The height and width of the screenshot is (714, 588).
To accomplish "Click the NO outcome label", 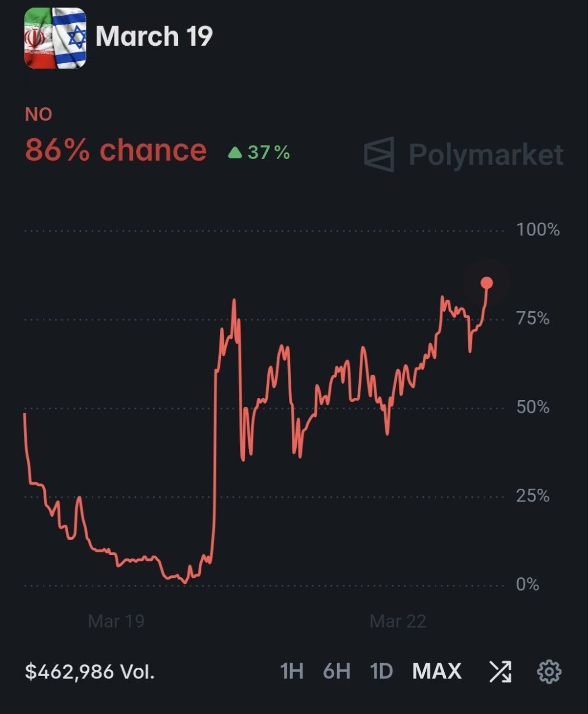I will 38,114.
